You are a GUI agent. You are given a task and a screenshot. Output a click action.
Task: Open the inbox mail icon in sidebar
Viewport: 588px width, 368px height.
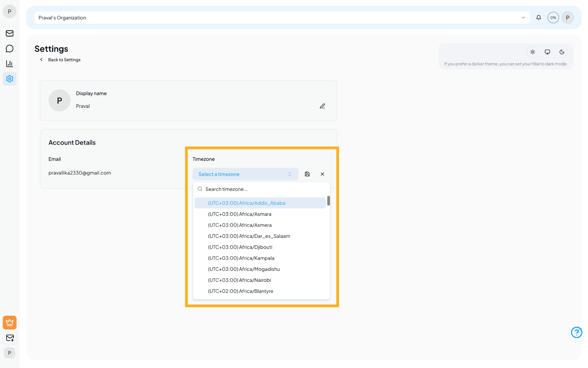(10, 33)
